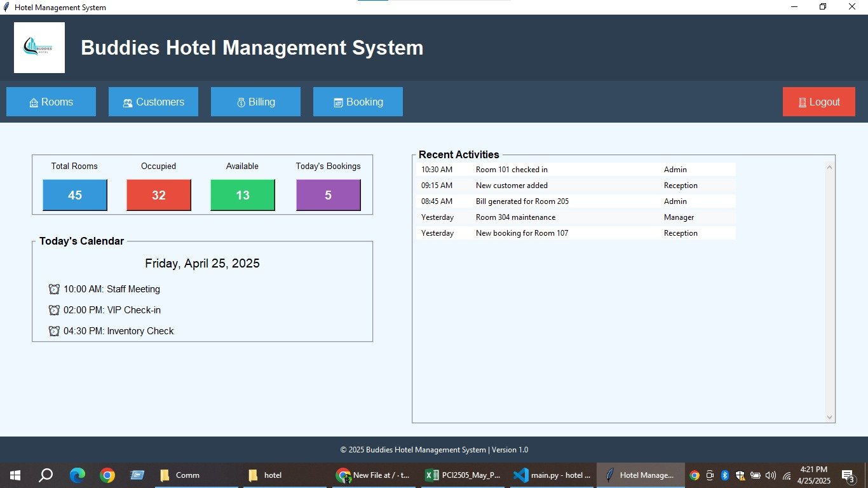The image size is (868, 488).
Task: Click the copyright footer text
Action: pyautogui.click(x=434, y=450)
